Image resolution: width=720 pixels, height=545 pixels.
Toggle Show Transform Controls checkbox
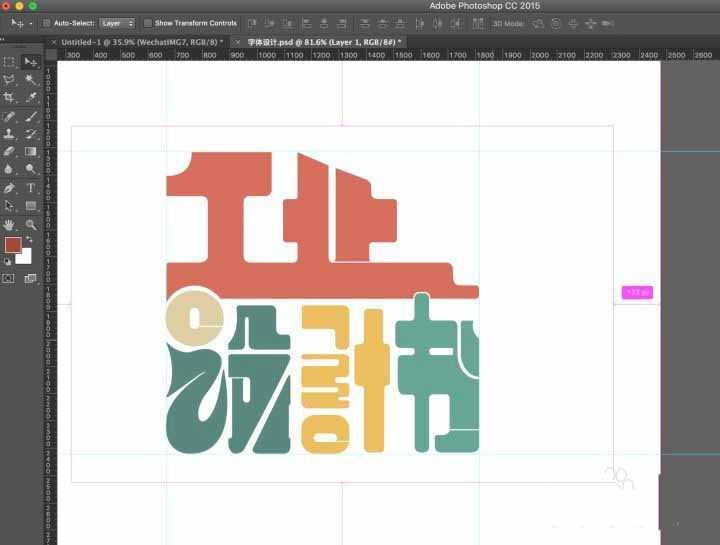tap(148, 23)
